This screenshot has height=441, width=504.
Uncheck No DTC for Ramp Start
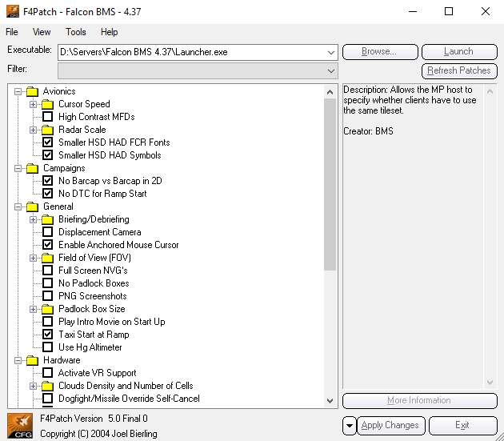click(47, 194)
